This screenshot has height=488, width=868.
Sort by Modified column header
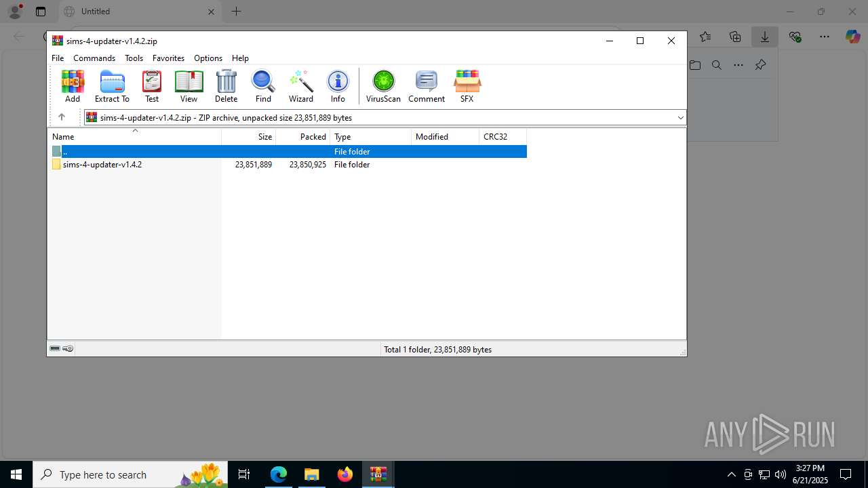point(446,136)
